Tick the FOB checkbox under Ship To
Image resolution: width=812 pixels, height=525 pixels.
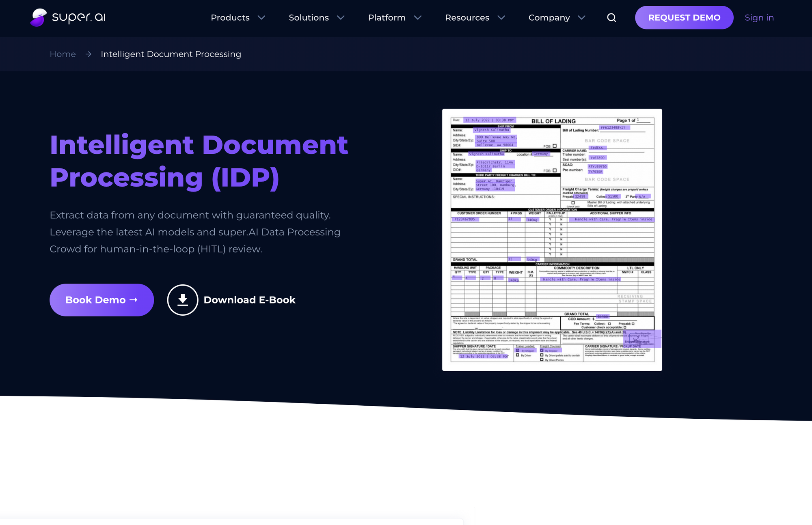[555, 170]
